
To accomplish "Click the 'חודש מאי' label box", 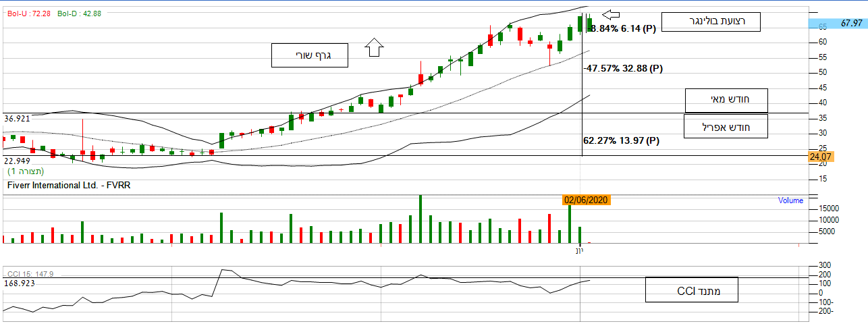I will coord(726,100).
